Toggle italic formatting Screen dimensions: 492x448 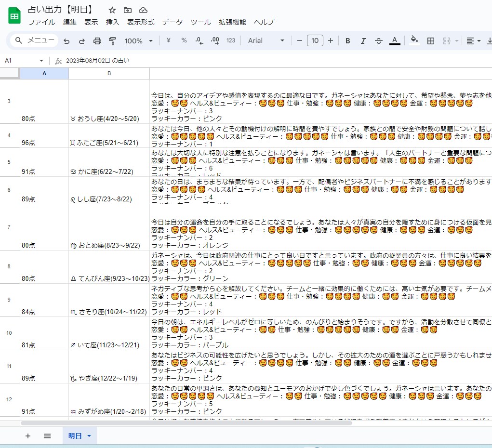point(363,41)
